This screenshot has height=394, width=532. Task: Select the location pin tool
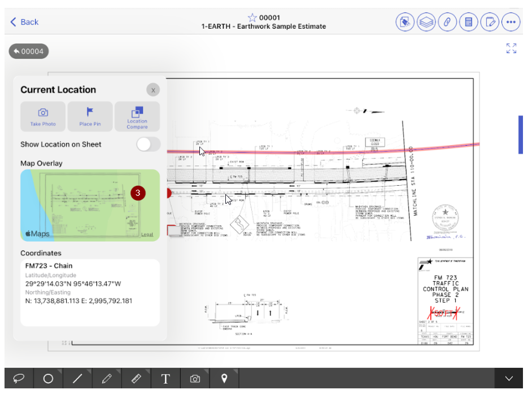[224, 379]
